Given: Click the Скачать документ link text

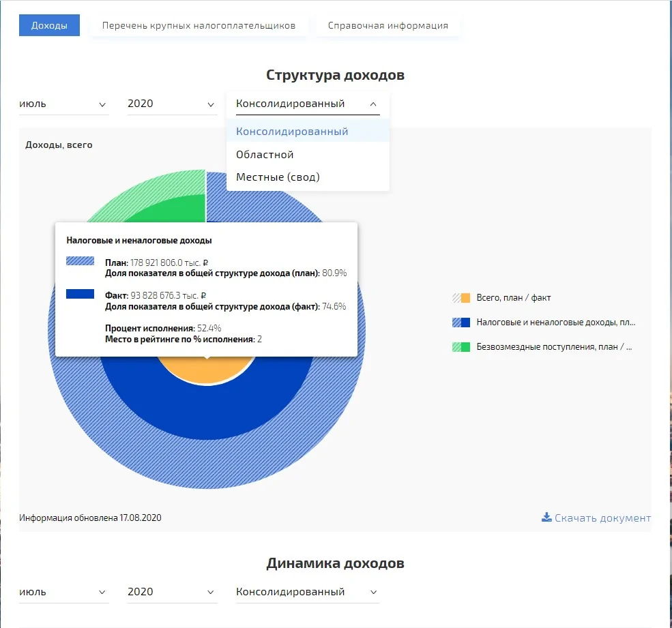Looking at the screenshot, I should click(x=602, y=518).
